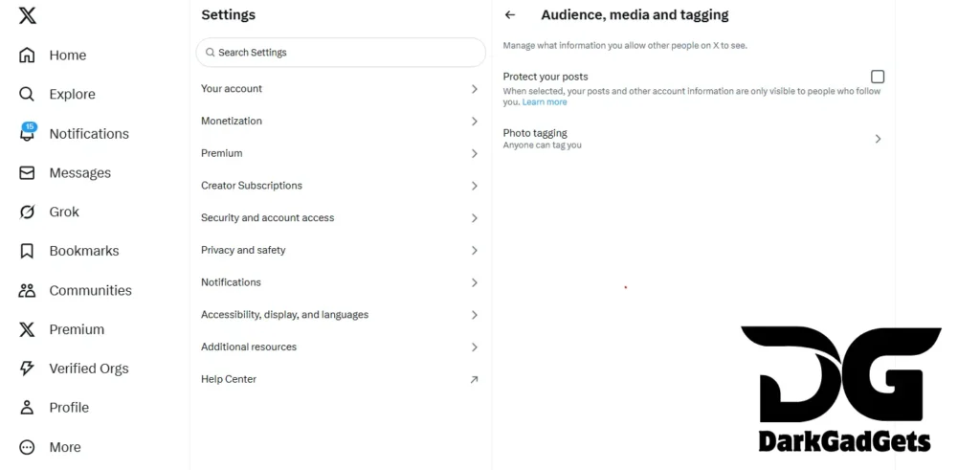Open Your account settings
This screenshot has width=980, height=470.
tap(341, 89)
